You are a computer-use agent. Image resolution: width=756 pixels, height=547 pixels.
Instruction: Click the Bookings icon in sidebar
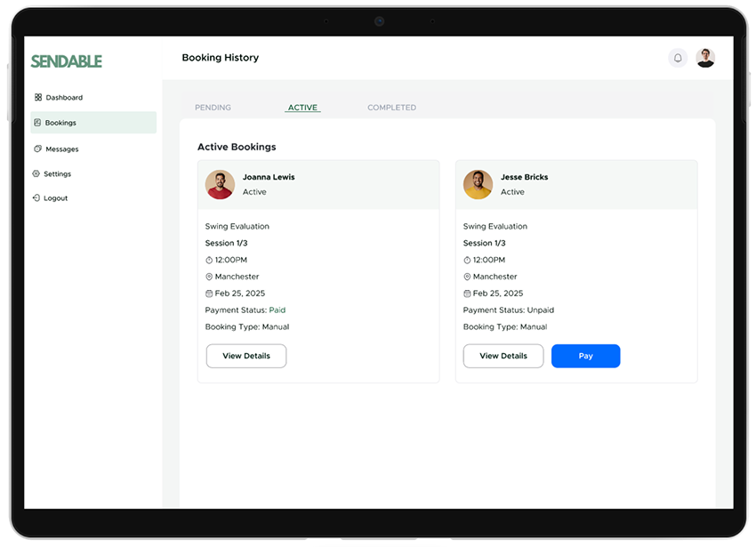click(x=37, y=123)
